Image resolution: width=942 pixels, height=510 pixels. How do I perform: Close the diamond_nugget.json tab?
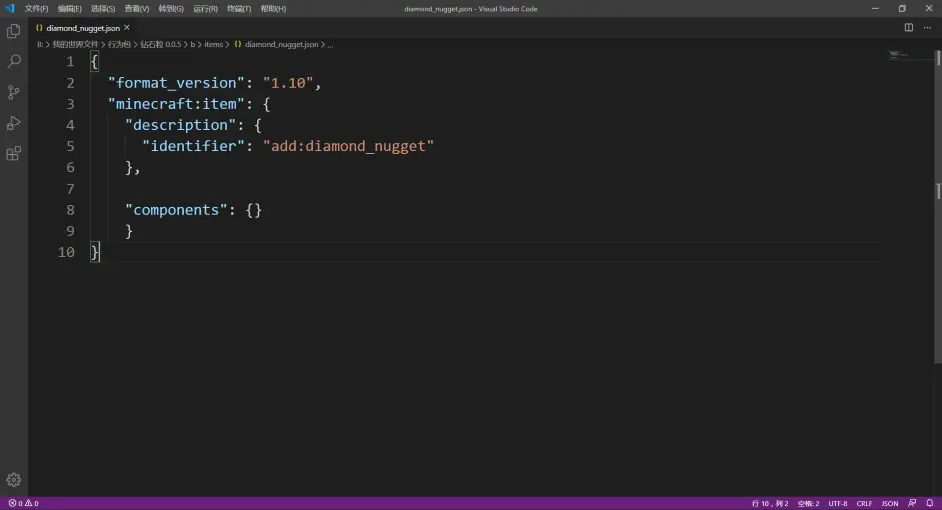pos(127,28)
